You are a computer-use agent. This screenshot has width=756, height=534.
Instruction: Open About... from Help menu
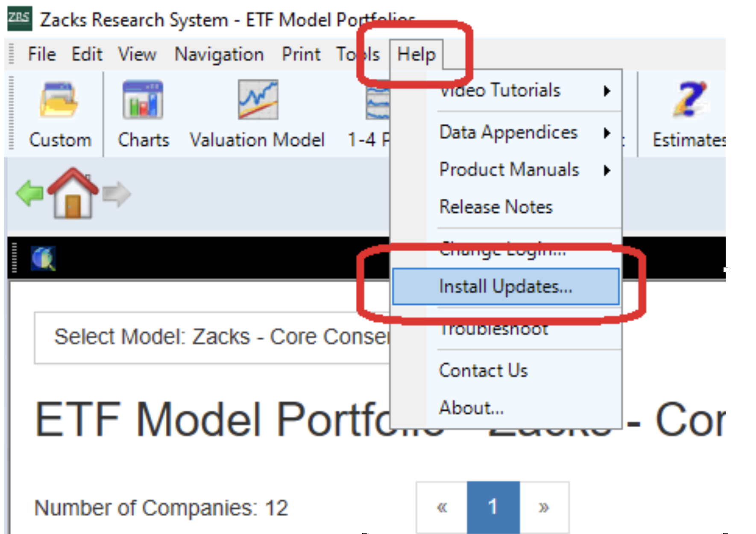coord(507,408)
